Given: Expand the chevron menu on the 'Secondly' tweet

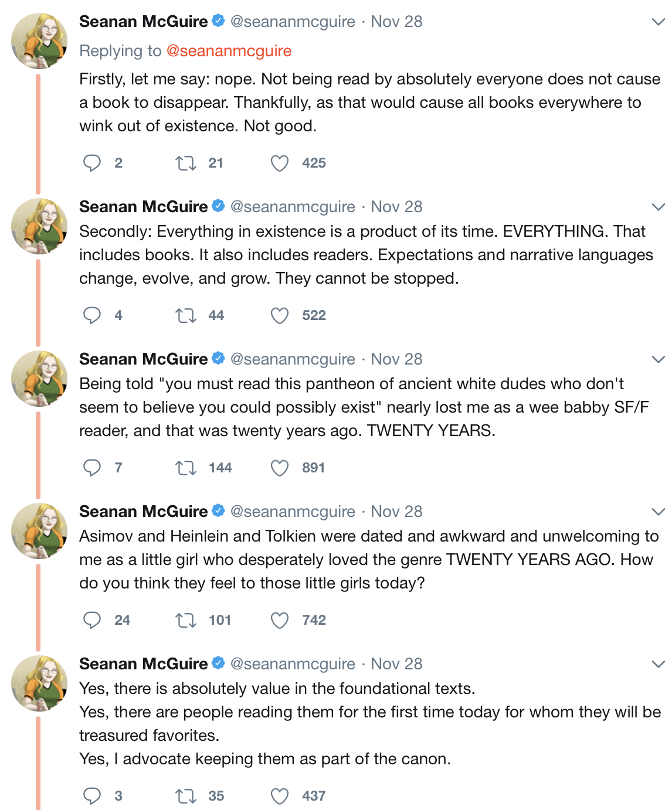Looking at the screenshot, I should coord(658,207).
